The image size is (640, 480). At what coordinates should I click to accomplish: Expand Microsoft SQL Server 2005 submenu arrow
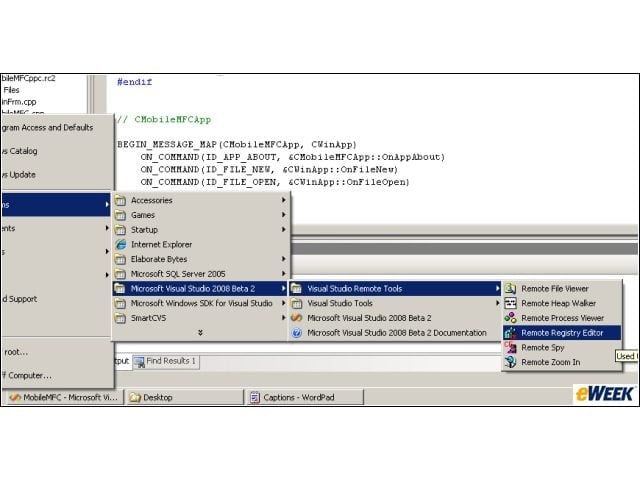click(x=283, y=273)
